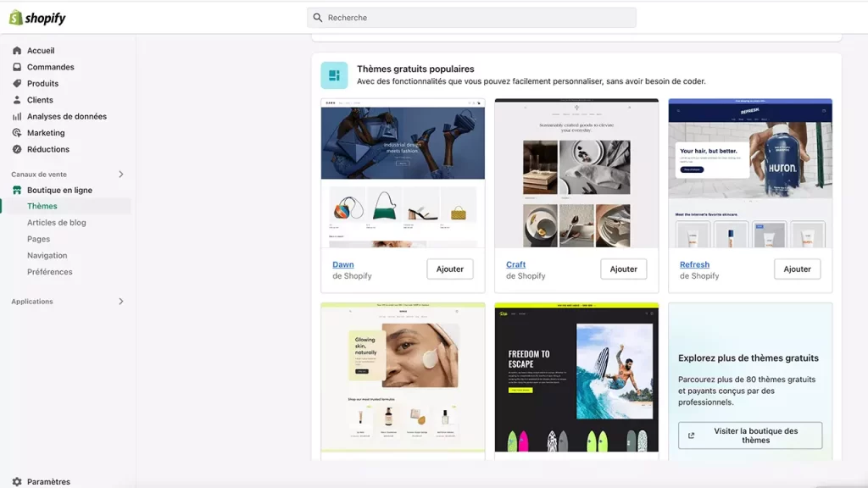Open the Clients section
This screenshot has height=488, width=868.
[40, 100]
